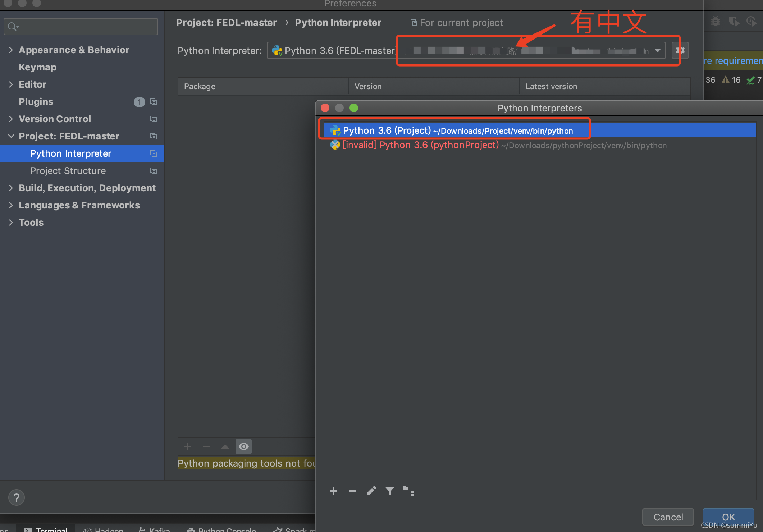Click the upgrade package up-arrow icon
Image resolution: width=763 pixels, height=532 pixels.
point(225,446)
